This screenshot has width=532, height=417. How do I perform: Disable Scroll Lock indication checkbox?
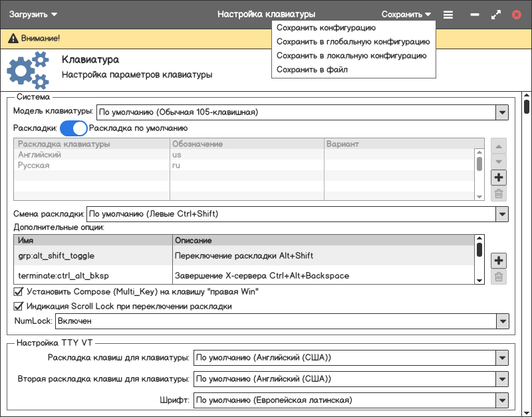tap(19, 307)
